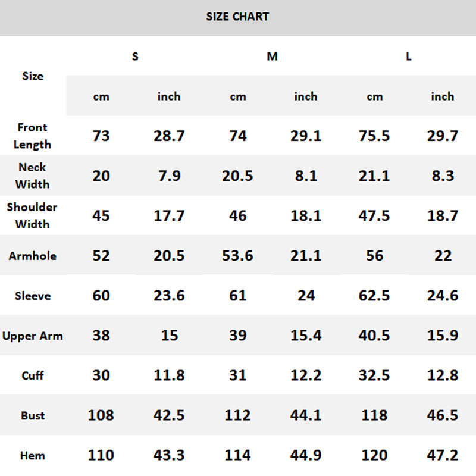The height and width of the screenshot is (476, 476).
Task: Select the M size column header
Action: coord(272,57)
